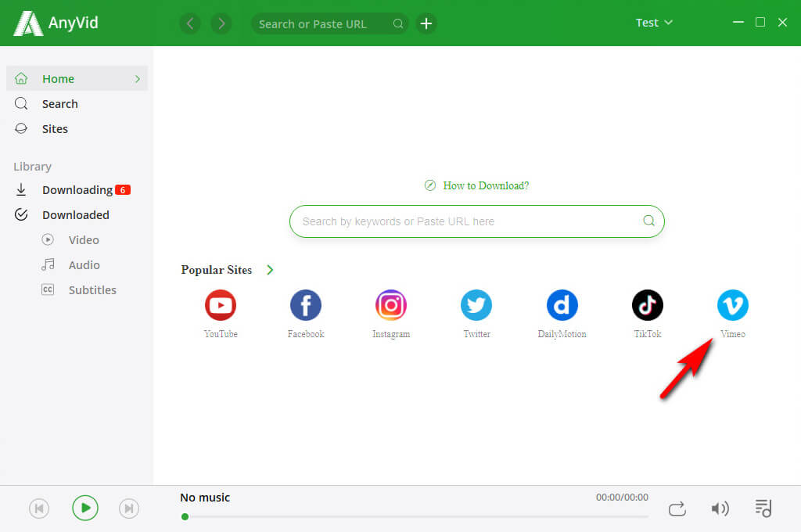The height and width of the screenshot is (532, 801).
Task: Mute the volume speaker icon
Action: coord(720,509)
